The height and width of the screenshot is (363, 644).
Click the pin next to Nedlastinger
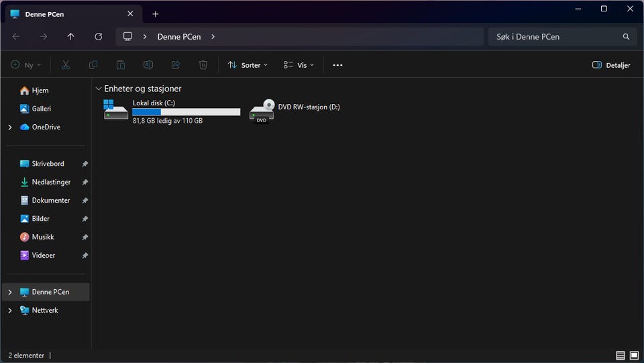tap(85, 182)
